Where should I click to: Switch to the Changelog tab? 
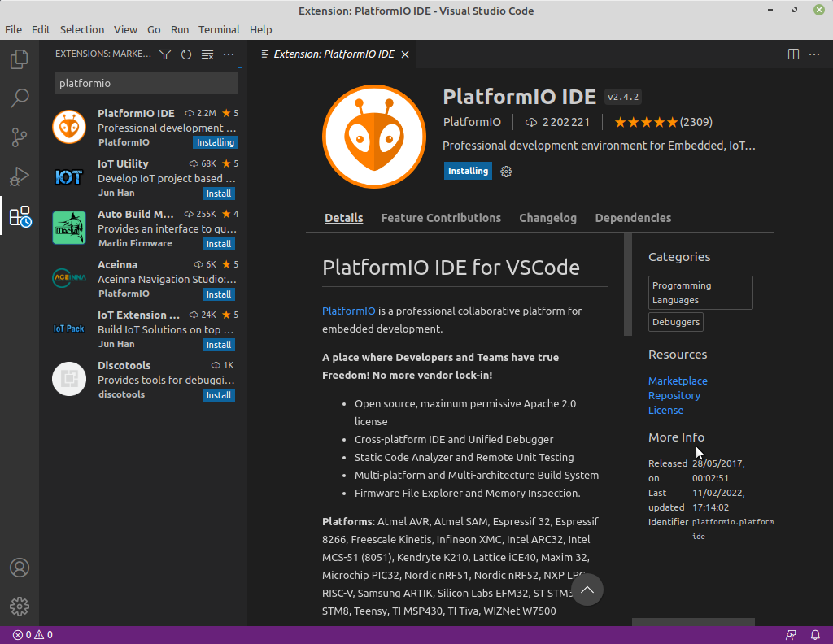tap(547, 218)
